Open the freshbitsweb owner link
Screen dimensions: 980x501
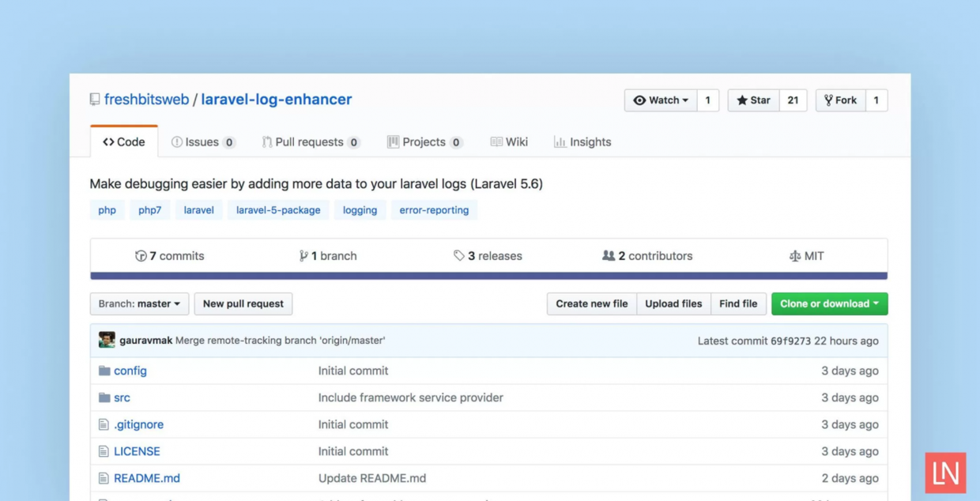pos(147,100)
